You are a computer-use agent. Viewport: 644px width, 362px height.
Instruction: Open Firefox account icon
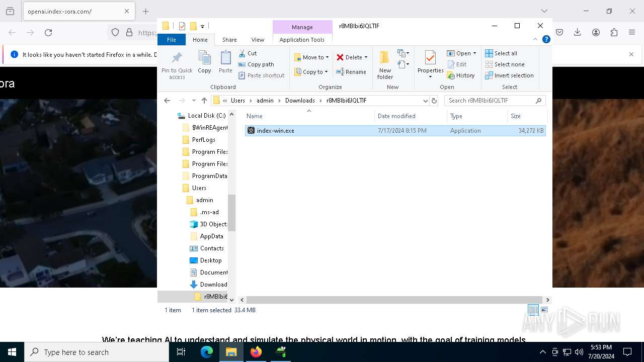tap(596, 33)
